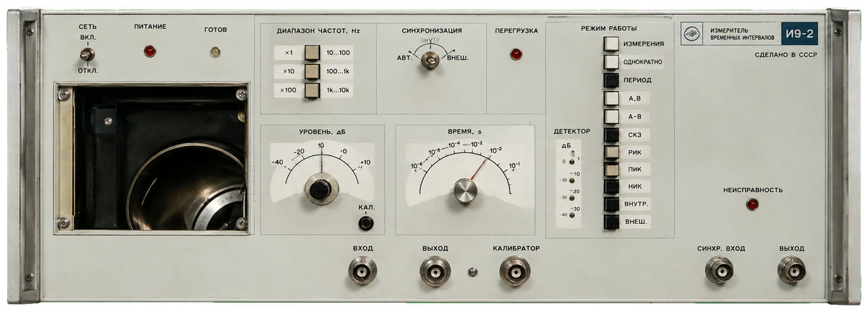The height and width of the screenshot is (312, 868).
Task: Click the ПИТАНИЕ red indicator lamp
Action: (x=150, y=51)
